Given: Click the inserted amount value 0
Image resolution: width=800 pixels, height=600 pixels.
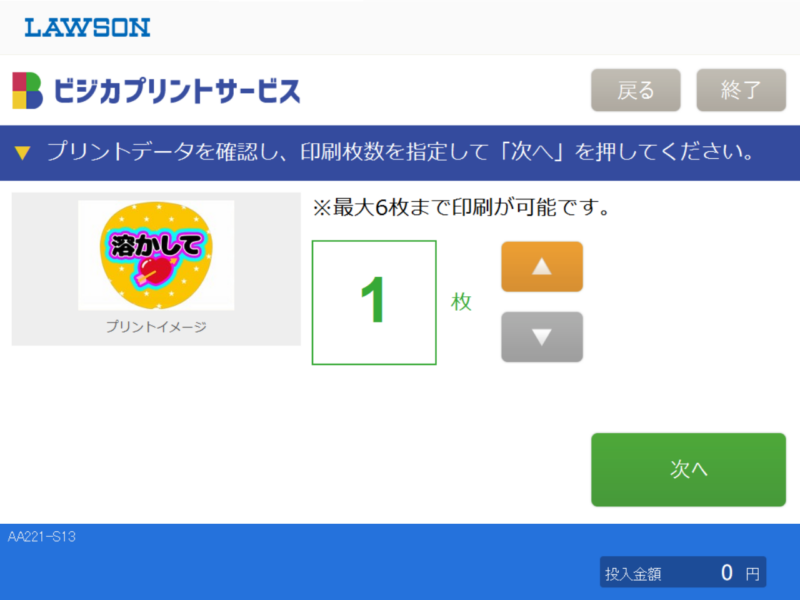Looking at the screenshot, I should tap(727, 573).
